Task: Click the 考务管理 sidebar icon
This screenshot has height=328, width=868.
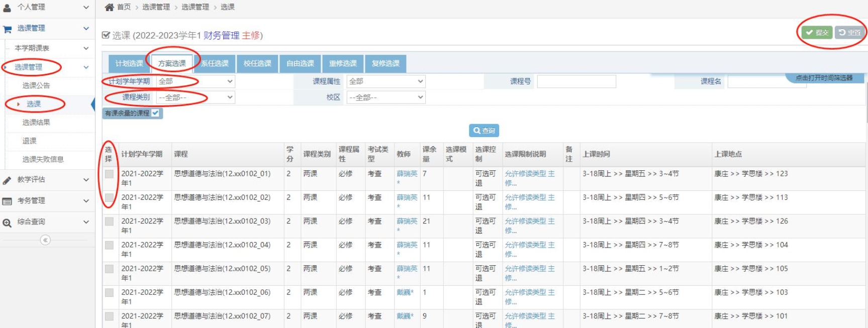Action: click(7, 201)
